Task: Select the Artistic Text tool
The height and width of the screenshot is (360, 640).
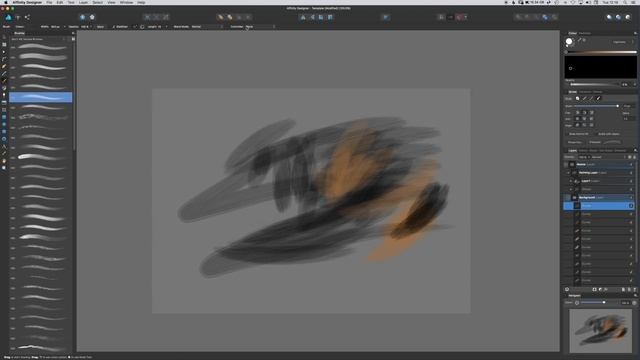Action: [x=4, y=146]
